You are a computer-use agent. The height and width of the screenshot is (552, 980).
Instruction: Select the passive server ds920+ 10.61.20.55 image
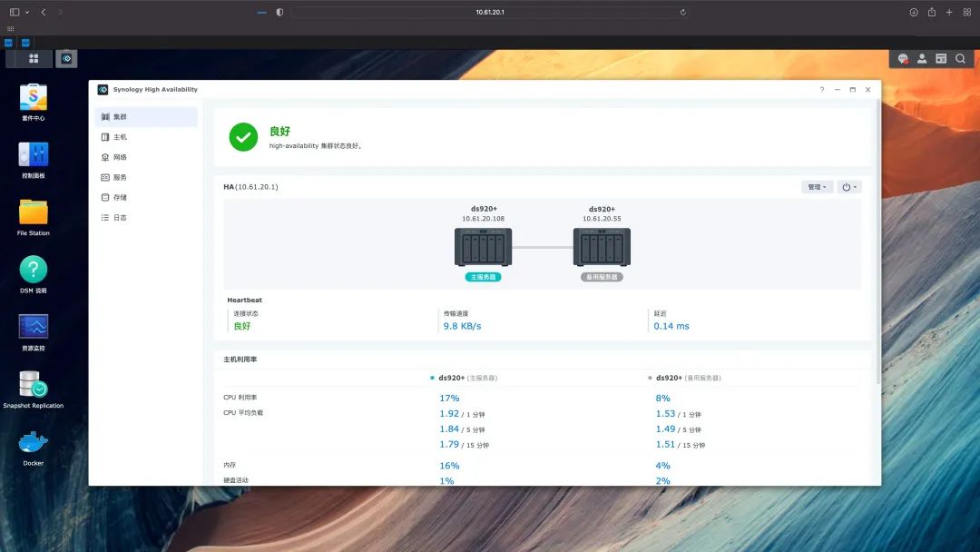tap(602, 247)
